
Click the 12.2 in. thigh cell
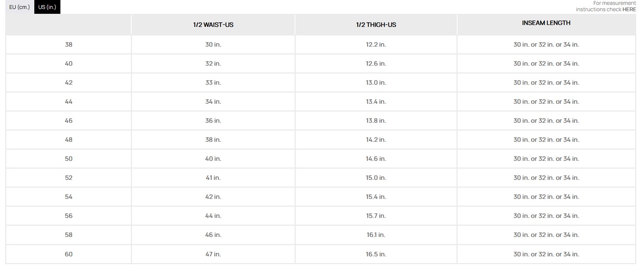[376, 45]
